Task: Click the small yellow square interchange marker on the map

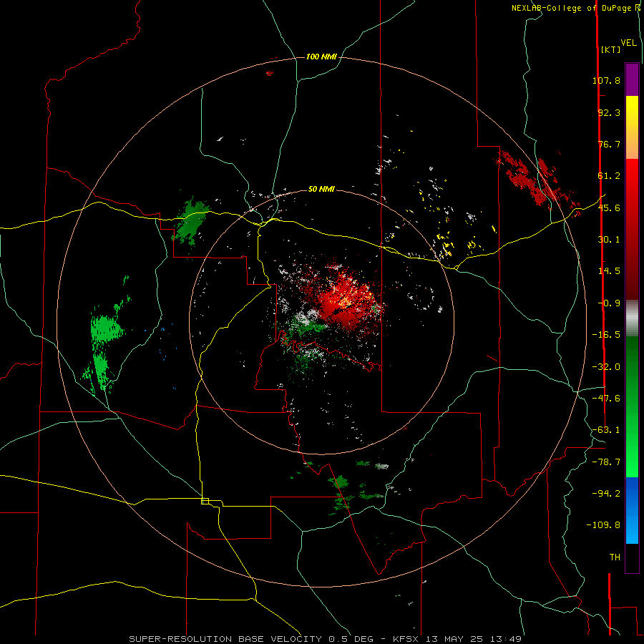Action: [x=205, y=501]
